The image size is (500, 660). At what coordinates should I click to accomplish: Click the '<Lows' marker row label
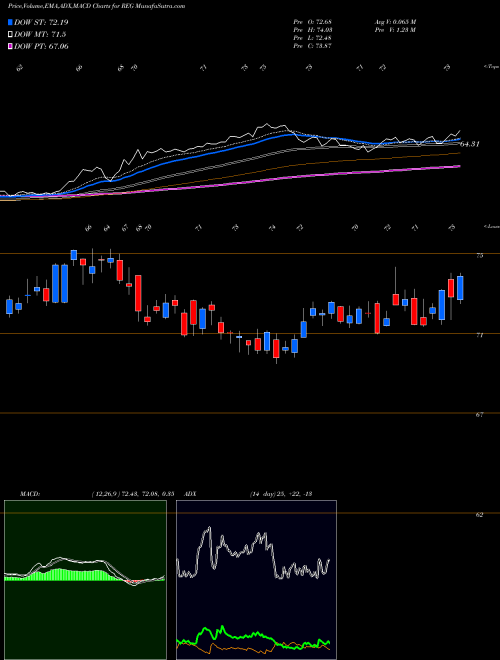(491, 227)
